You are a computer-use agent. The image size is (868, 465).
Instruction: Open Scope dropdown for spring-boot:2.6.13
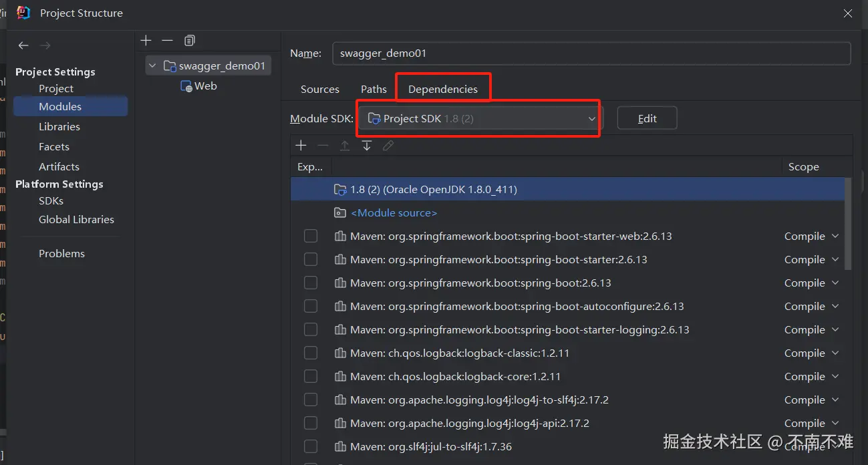(812, 283)
